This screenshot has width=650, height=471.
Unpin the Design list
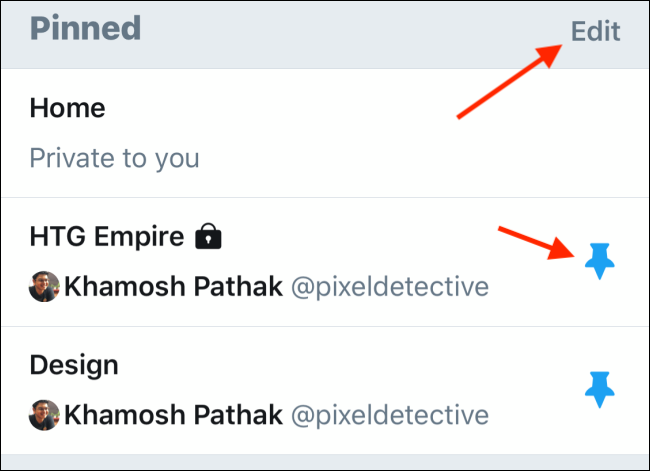pos(599,389)
